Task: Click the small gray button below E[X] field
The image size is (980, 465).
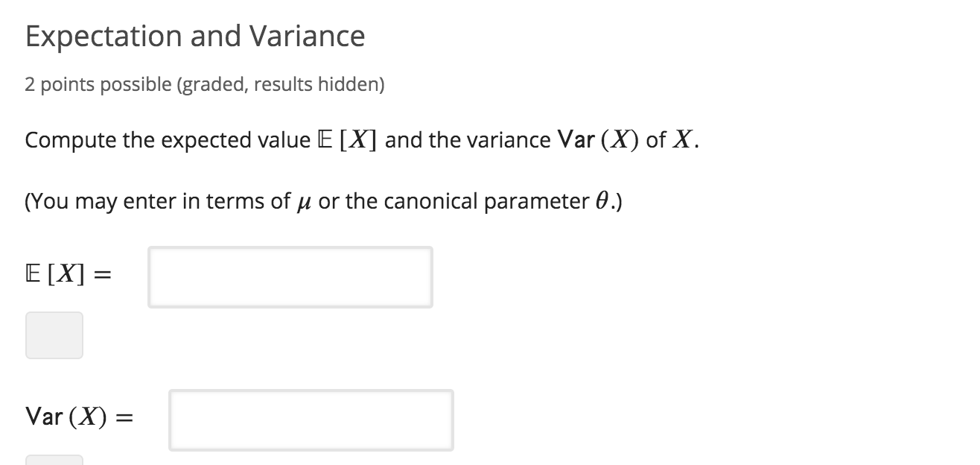Action: pyautogui.click(x=54, y=335)
